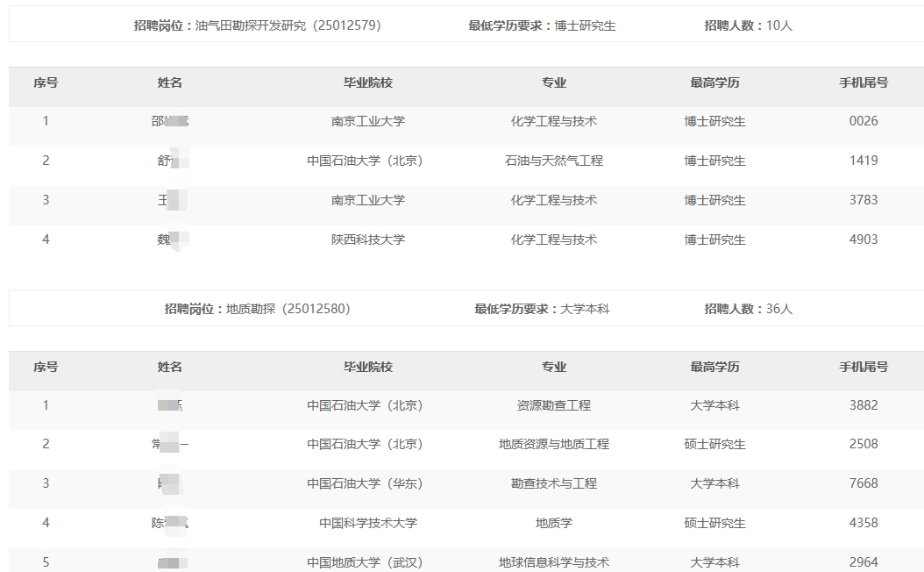Click the phone tail number 2508
The image size is (924, 572).
(864, 444)
